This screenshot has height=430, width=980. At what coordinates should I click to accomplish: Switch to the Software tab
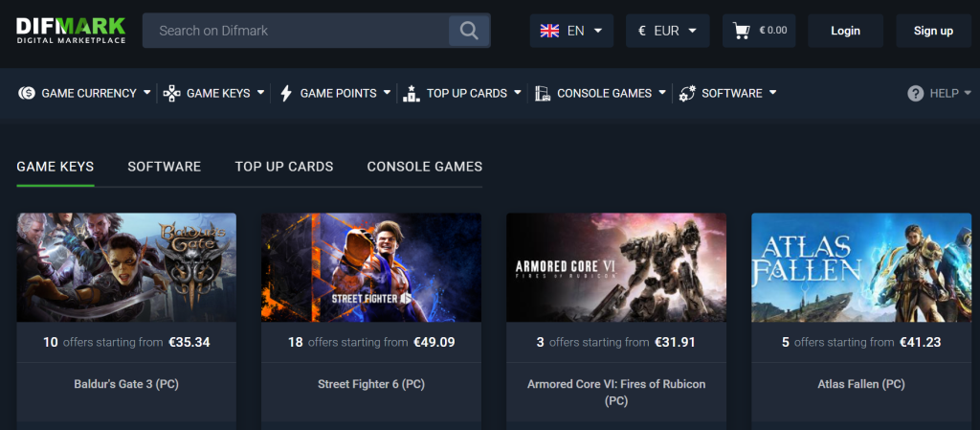(164, 167)
